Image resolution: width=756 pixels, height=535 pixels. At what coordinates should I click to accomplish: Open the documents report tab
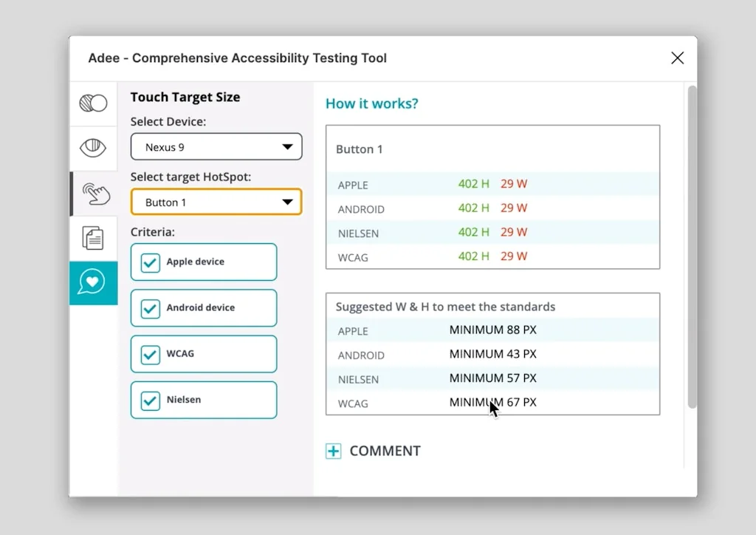coord(93,238)
